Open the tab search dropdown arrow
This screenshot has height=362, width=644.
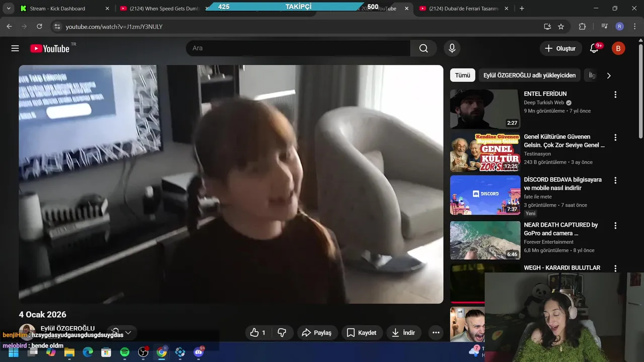pyautogui.click(x=9, y=9)
